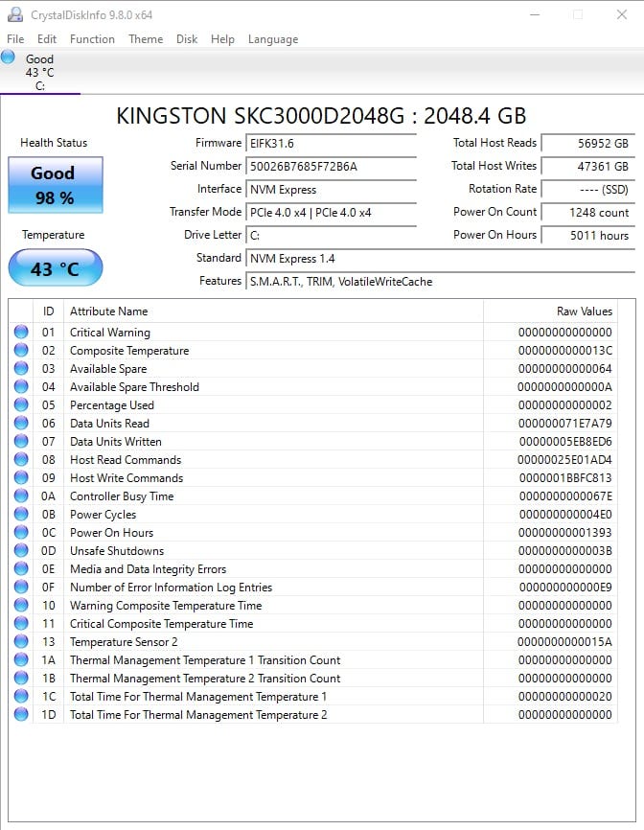The image size is (644, 830).
Task: Click the 43 °C temperature button
Action: click(x=55, y=268)
